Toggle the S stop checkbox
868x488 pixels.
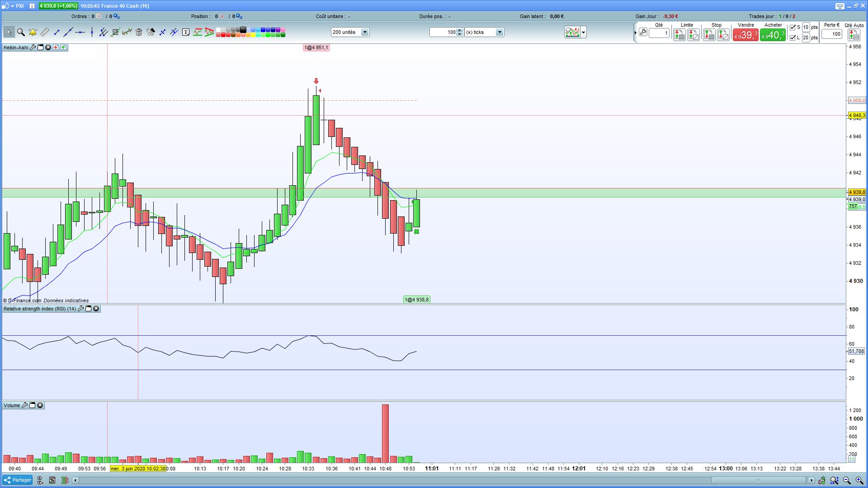point(793,28)
